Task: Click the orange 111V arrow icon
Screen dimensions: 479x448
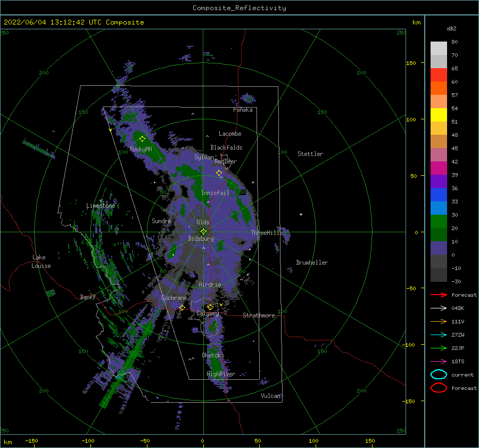Action: click(x=439, y=321)
